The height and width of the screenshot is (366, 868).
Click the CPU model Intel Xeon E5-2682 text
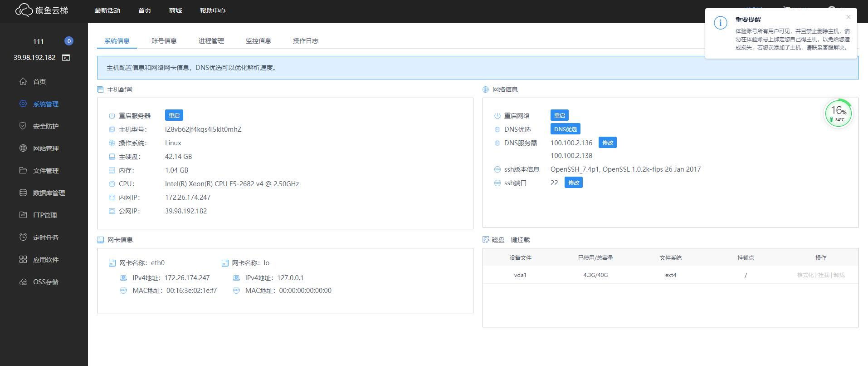[232, 184]
